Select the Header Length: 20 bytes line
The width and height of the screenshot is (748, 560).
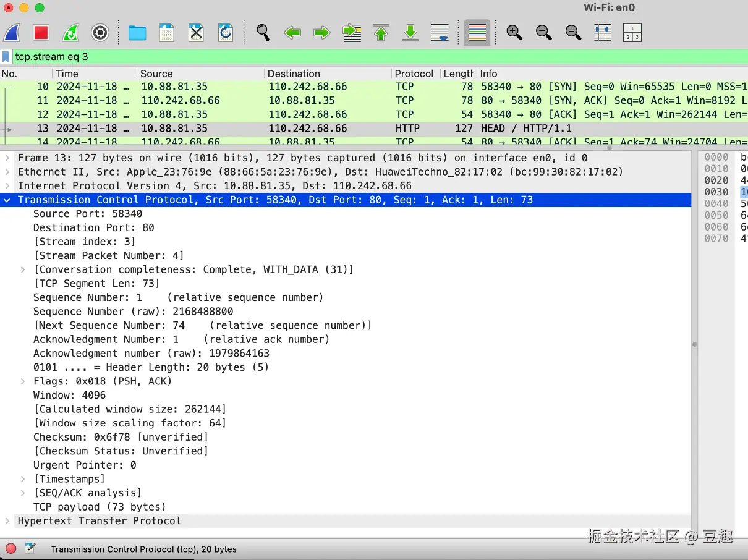tap(151, 367)
